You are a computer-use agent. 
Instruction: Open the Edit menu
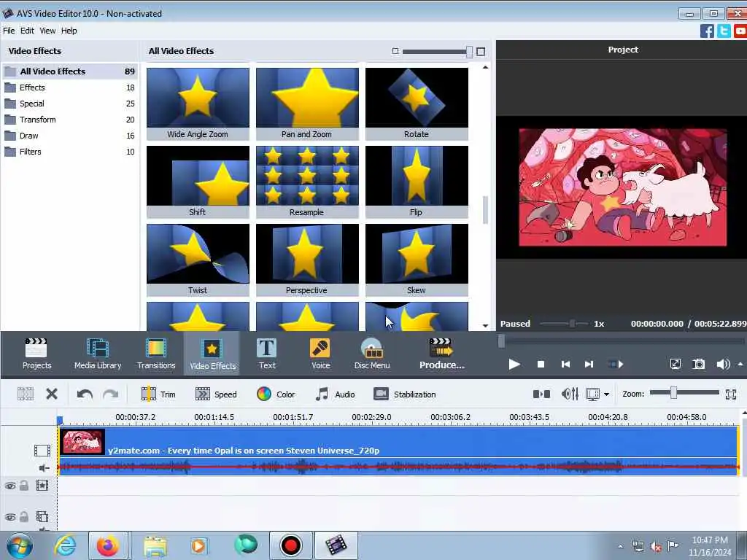pos(27,31)
